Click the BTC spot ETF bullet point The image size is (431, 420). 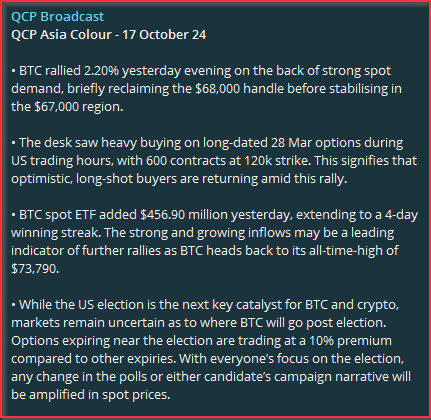pyautogui.click(x=214, y=242)
